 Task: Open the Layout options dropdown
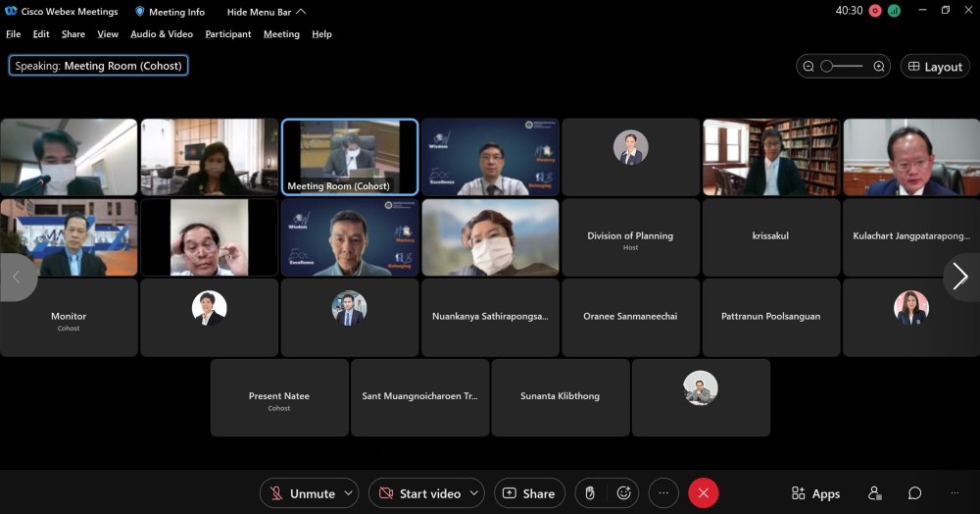point(935,67)
